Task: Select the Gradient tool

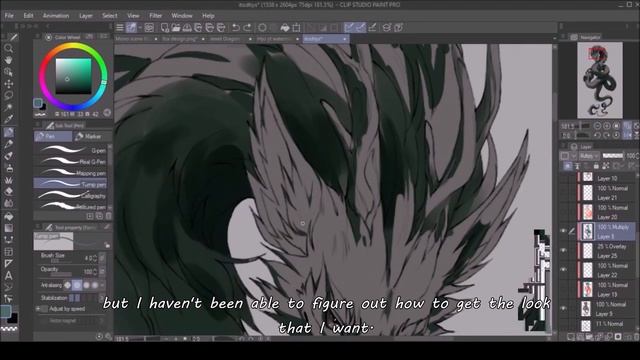Action: tap(8, 228)
